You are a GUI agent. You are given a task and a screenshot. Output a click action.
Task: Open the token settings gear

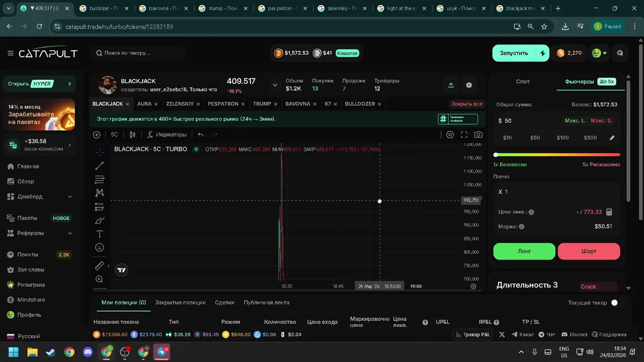[x=469, y=85]
